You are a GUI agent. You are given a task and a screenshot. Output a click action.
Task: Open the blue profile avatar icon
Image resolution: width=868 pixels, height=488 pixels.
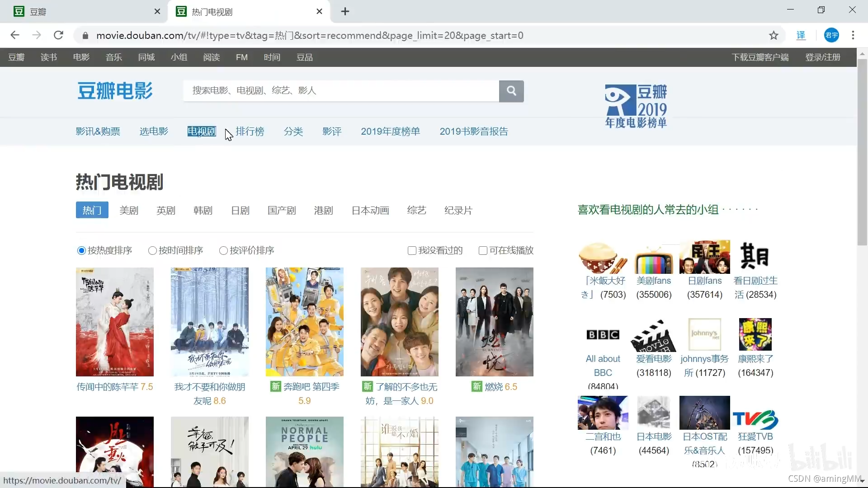coord(831,35)
